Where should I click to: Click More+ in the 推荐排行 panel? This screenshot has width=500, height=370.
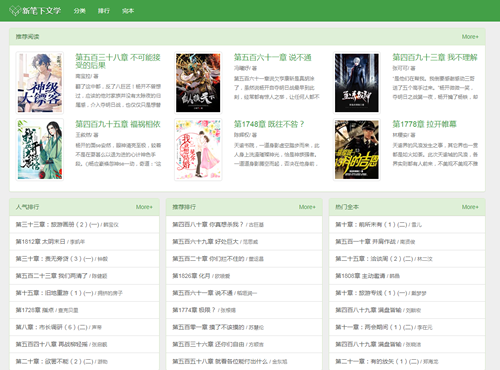[307, 207]
